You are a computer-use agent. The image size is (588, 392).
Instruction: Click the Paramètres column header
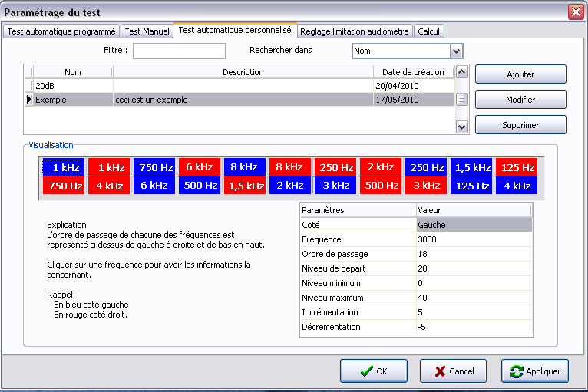[358, 210]
